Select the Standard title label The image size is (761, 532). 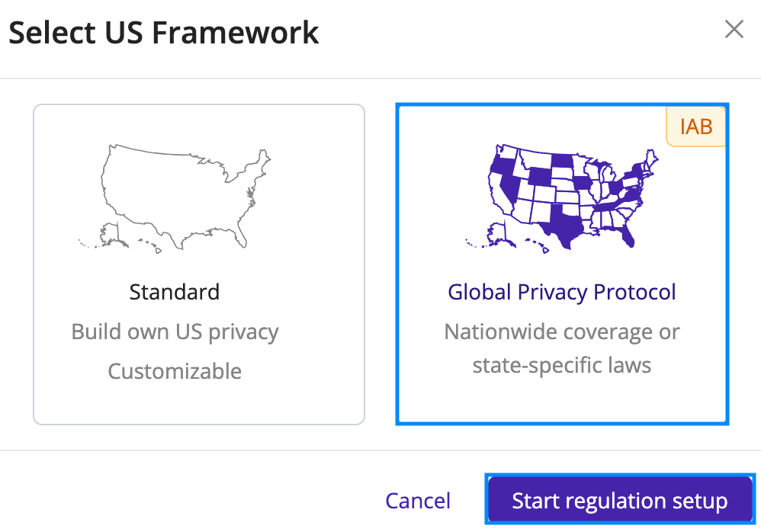tap(174, 292)
